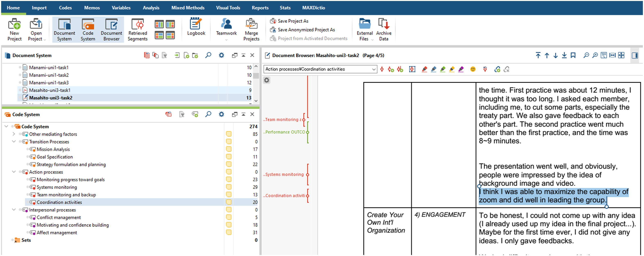Image resolution: width=644 pixels, height=256 pixels.
Task: Open Retrieved Segments window
Action: pos(137,29)
